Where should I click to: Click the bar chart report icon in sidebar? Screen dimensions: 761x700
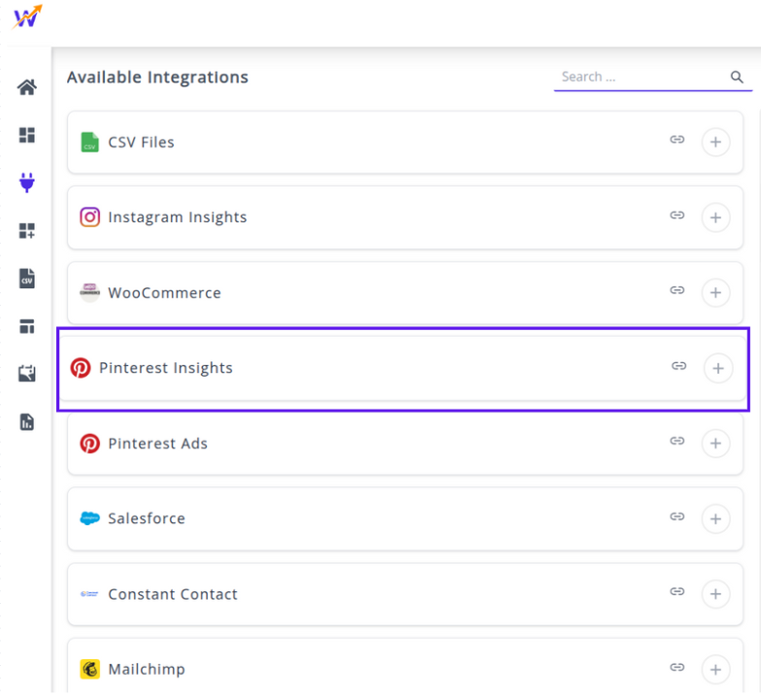[x=27, y=421]
